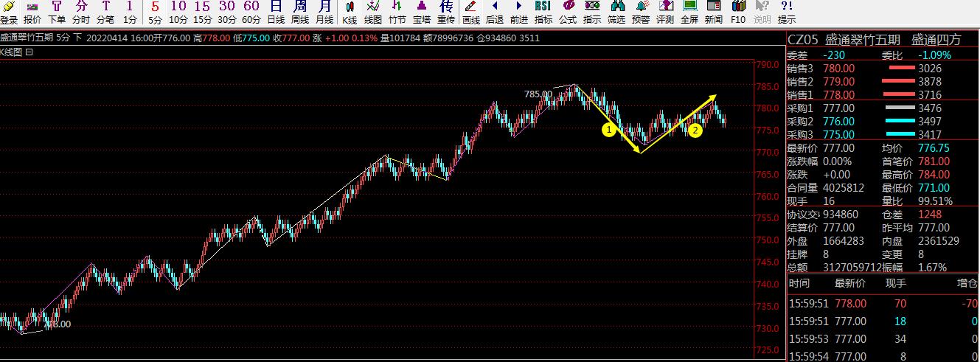The height and width of the screenshot is (362, 980).
Task: Show the 分笔 tick-by-tick view
Action: [105, 13]
